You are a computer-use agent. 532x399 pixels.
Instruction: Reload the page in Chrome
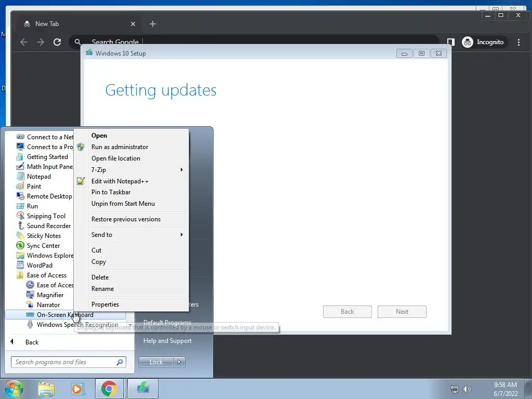click(x=57, y=42)
